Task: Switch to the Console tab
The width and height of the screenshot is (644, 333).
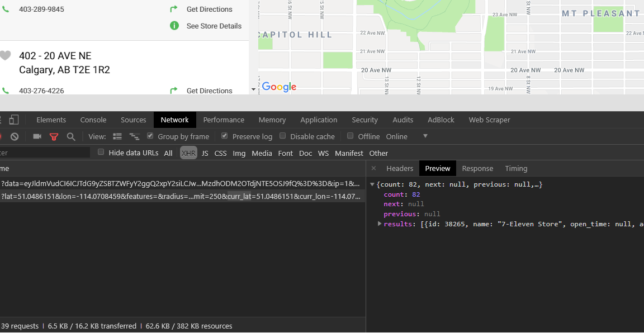Action: coord(93,120)
